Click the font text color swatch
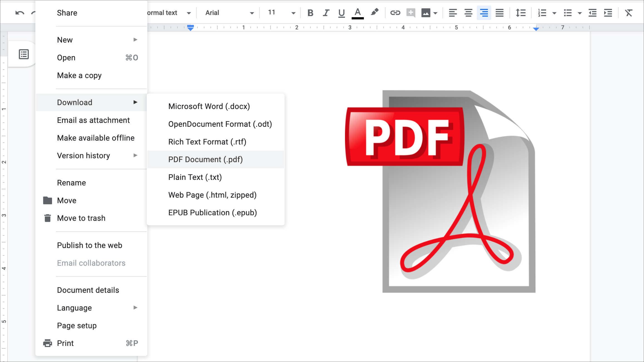 click(x=358, y=13)
